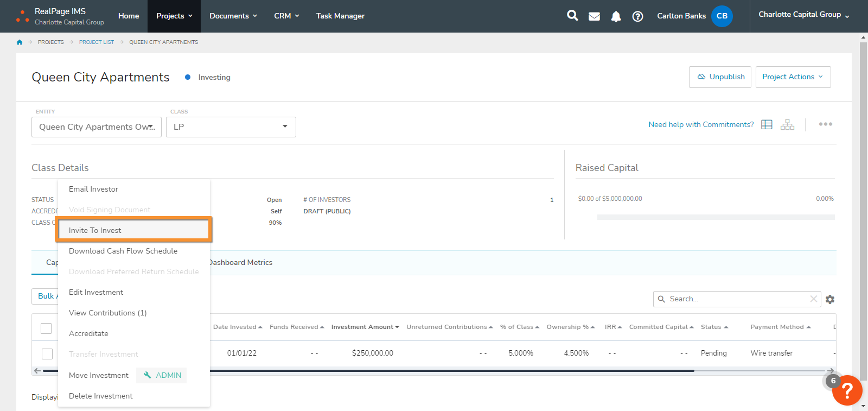The image size is (868, 411).
Task: Choose Move Investment
Action: tap(99, 375)
